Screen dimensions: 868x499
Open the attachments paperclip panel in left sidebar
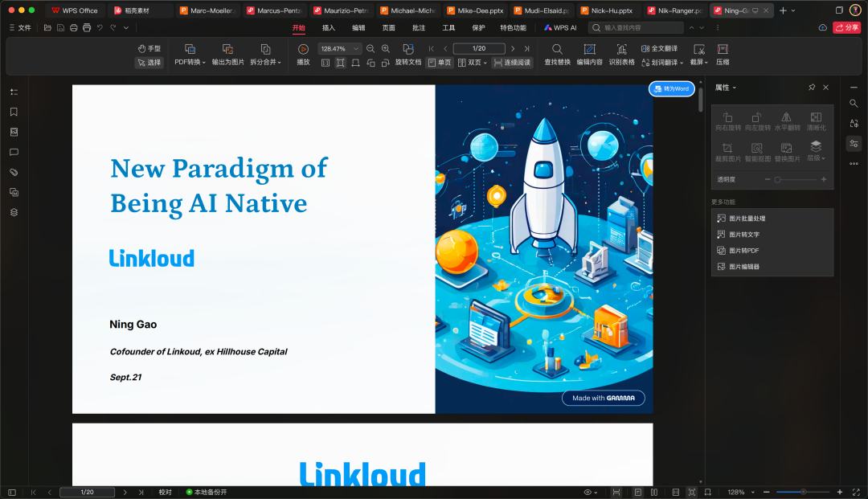14,172
